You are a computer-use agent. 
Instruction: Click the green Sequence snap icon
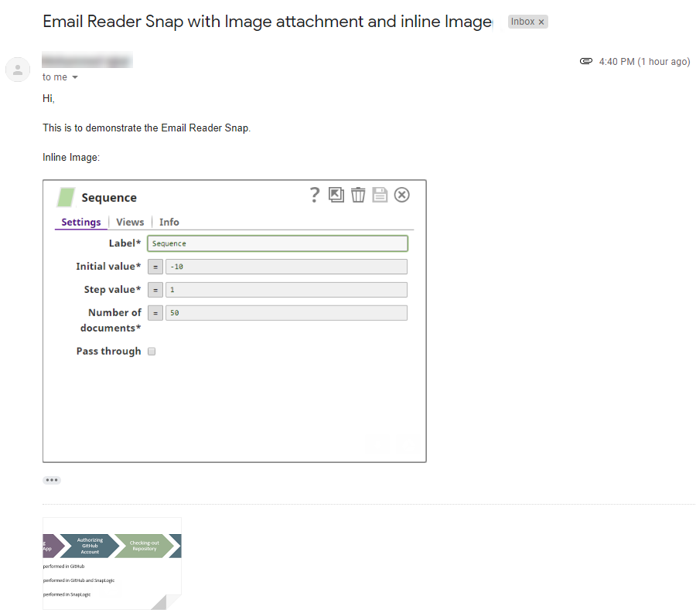coord(66,198)
